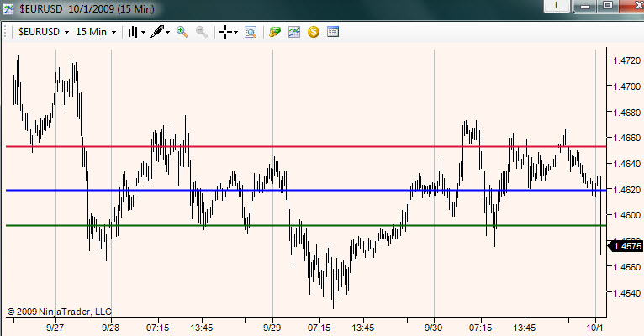The width and height of the screenshot is (644, 336).
Task: Click the chart icon in title bar
Action: [8, 8]
